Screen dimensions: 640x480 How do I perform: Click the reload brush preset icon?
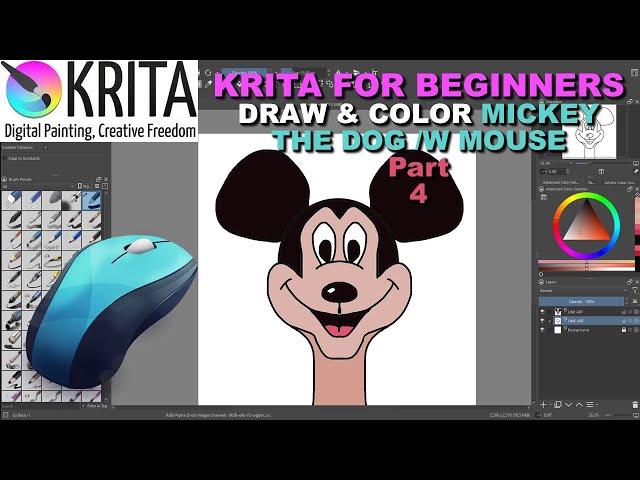click(x=208, y=73)
